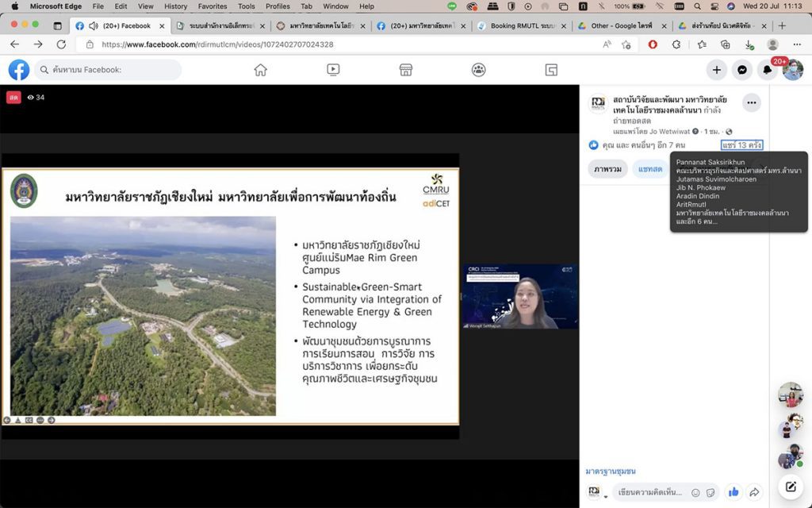Image resolution: width=812 pixels, height=508 pixels.
Task: Open the Facebook Groups icon
Action: [x=478, y=70]
